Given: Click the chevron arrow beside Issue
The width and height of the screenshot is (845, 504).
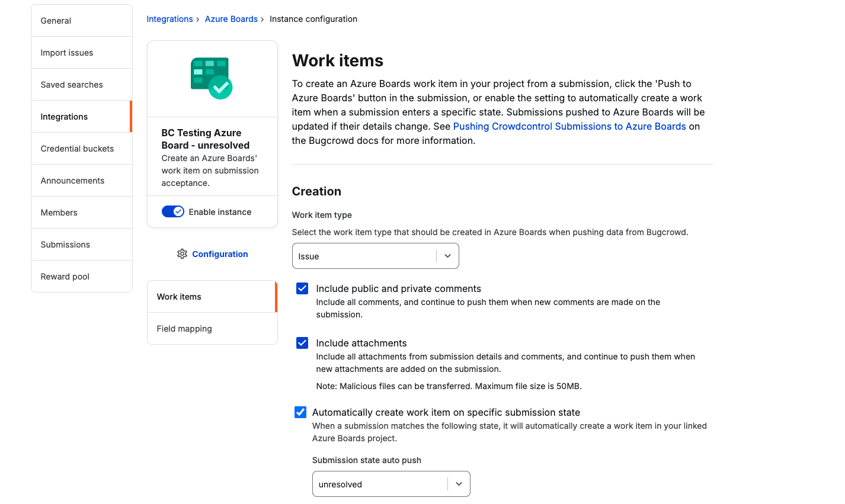Looking at the screenshot, I should (448, 256).
